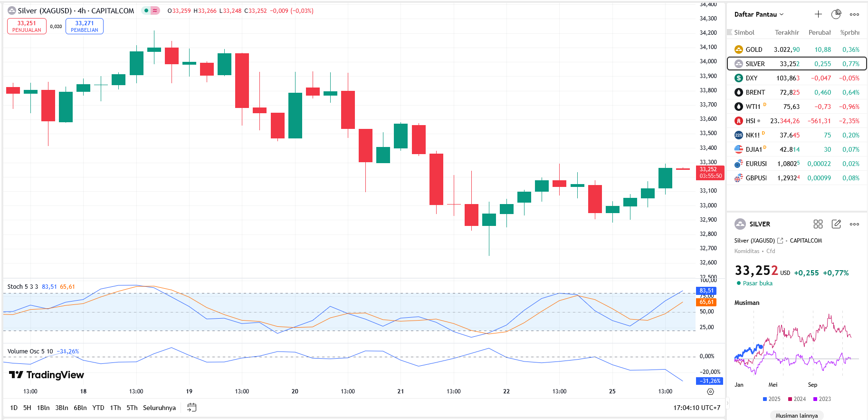This screenshot has width=868, height=420.
Task: Open the timezone menu at 17:04:10 UTC+7
Action: coord(696,408)
